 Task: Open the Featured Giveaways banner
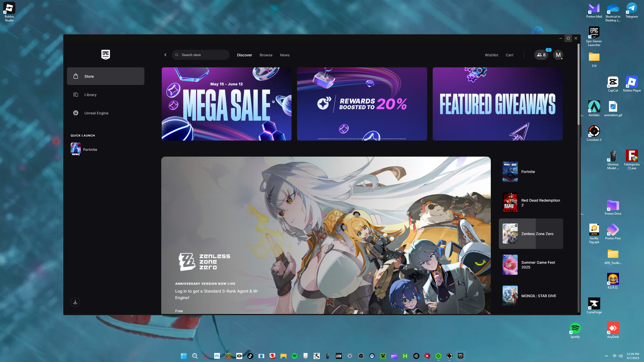[497, 104]
